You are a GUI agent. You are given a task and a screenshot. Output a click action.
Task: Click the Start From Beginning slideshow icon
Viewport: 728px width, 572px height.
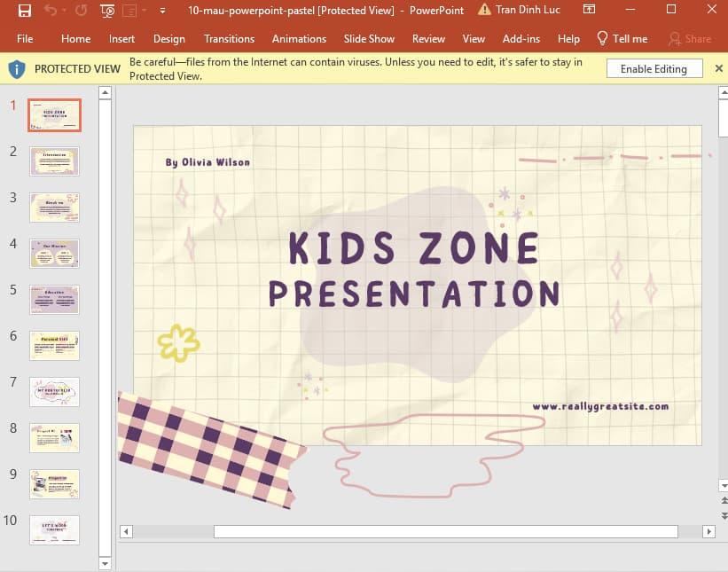coord(107,11)
